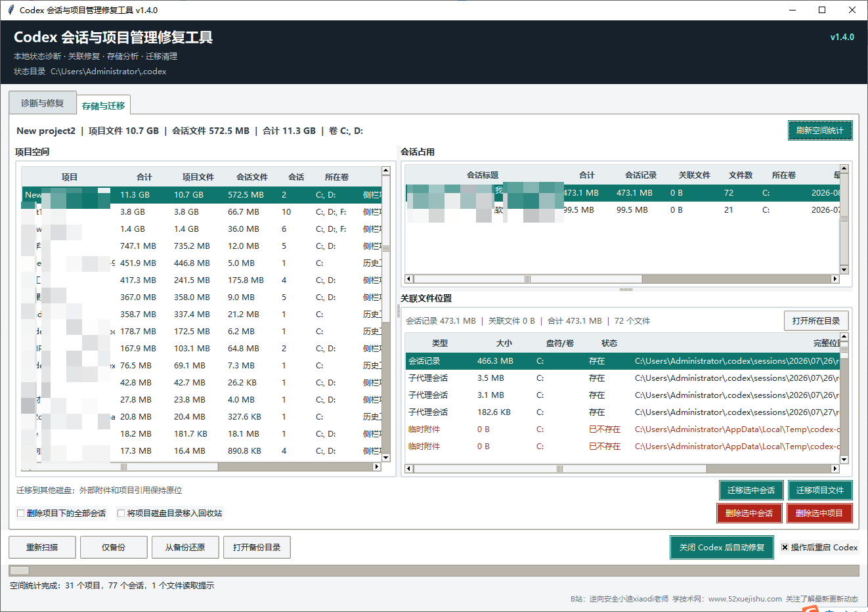Click 关闭 Codex 后自动修复 button
The width and height of the screenshot is (868, 612).
click(x=722, y=547)
